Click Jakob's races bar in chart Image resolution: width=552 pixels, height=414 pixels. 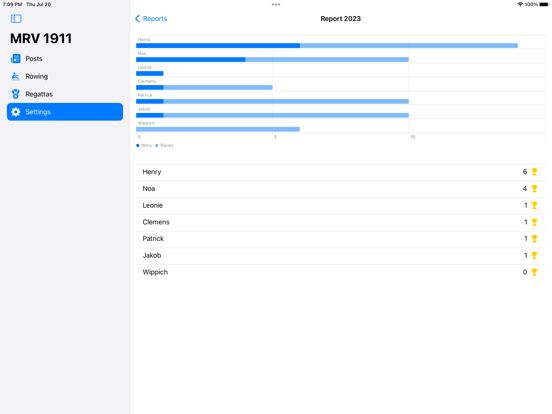286,115
